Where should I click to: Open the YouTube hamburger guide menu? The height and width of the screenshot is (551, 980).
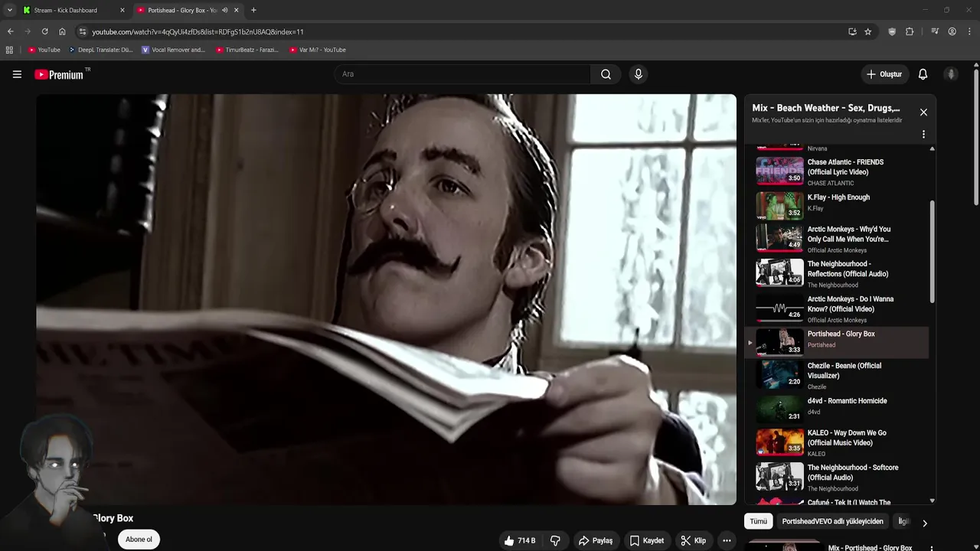[17, 74]
